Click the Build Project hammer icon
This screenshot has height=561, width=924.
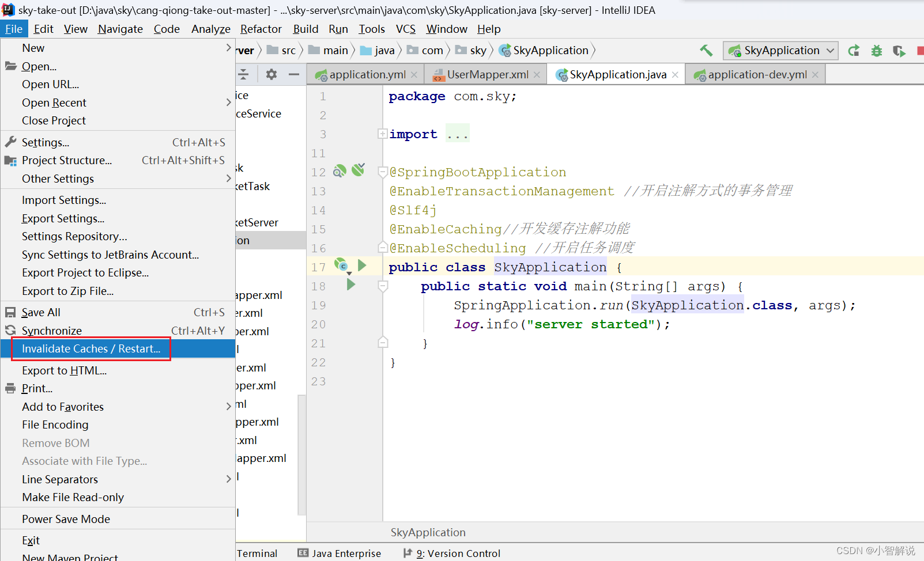[x=706, y=51]
